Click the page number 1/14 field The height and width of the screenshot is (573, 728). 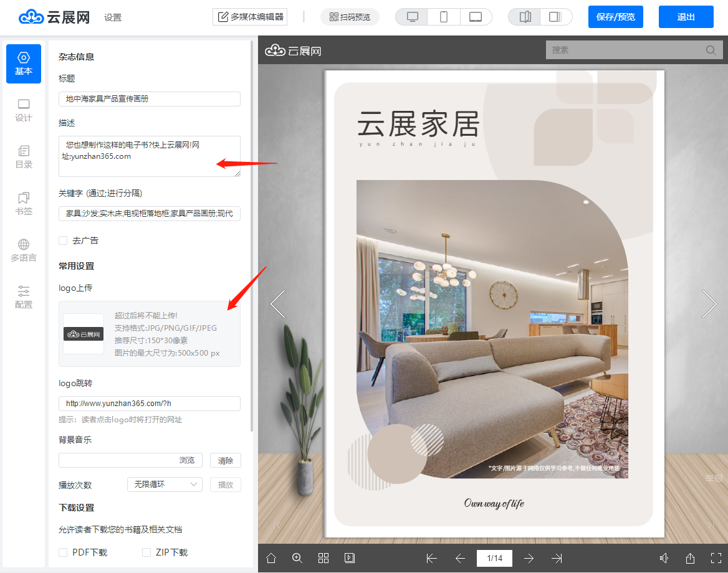(x=494, y=558)
